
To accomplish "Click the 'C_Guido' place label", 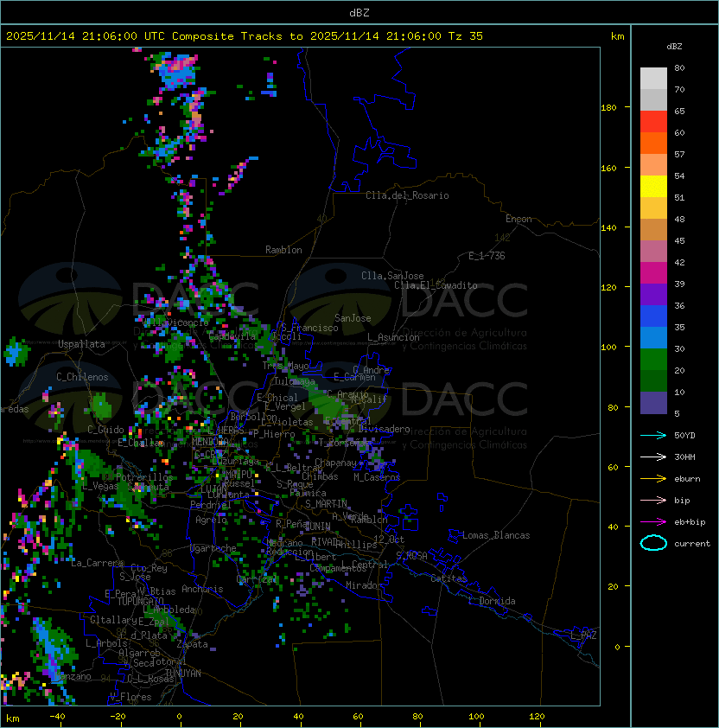I will coord(105,430).
